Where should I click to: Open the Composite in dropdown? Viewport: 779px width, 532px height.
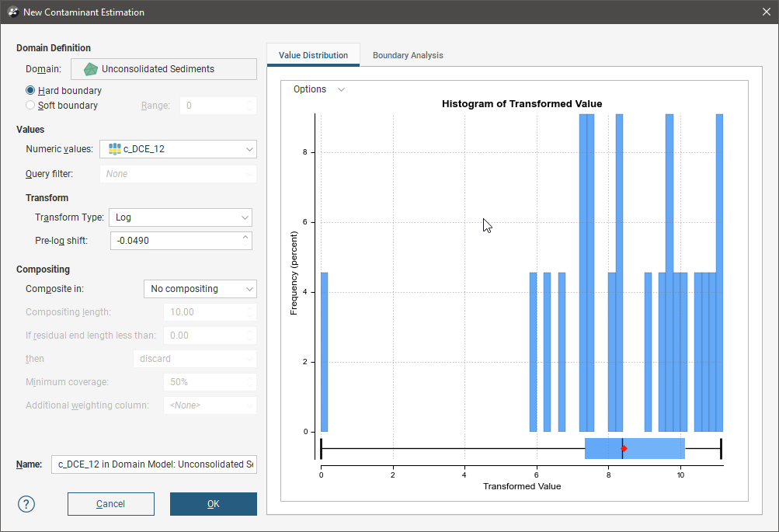point(249,289)
